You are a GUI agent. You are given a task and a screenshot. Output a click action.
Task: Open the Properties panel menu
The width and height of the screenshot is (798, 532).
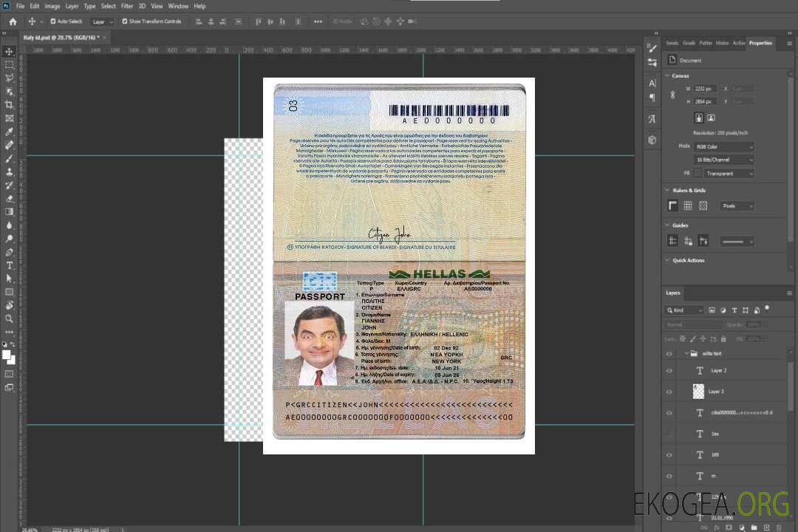click(x=789, y=44)
